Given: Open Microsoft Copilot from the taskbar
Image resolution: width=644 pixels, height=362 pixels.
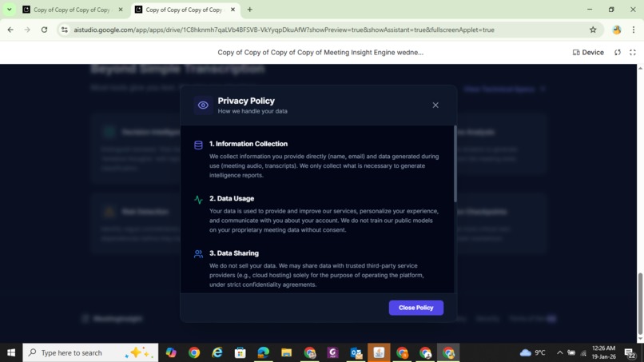Looking at the screenshot, I should point(171,352).
